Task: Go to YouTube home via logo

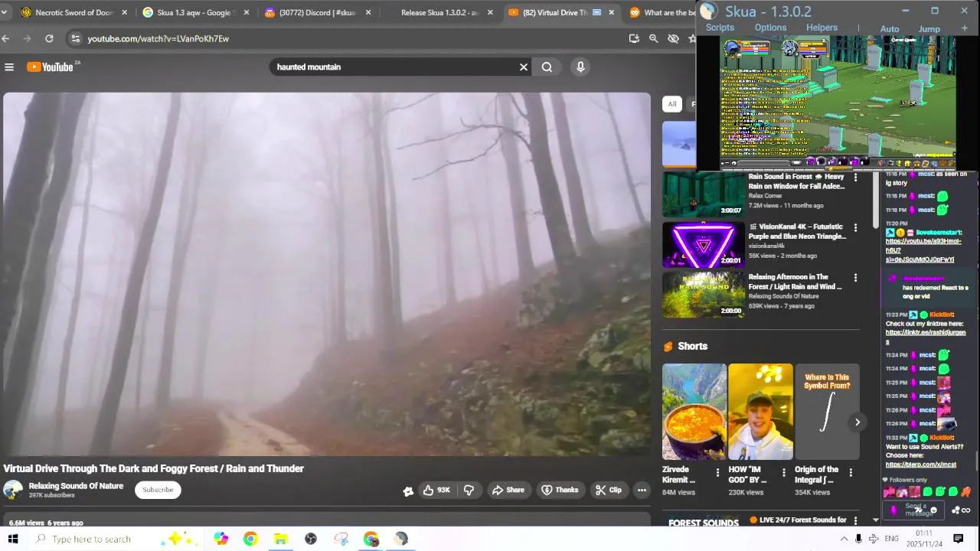Action: click(52, 67)
